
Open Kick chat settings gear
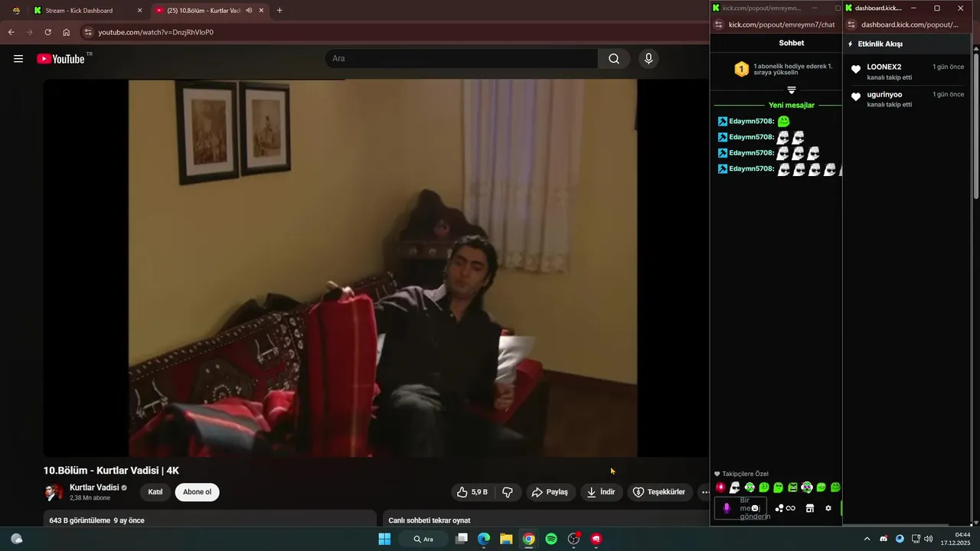828,508
